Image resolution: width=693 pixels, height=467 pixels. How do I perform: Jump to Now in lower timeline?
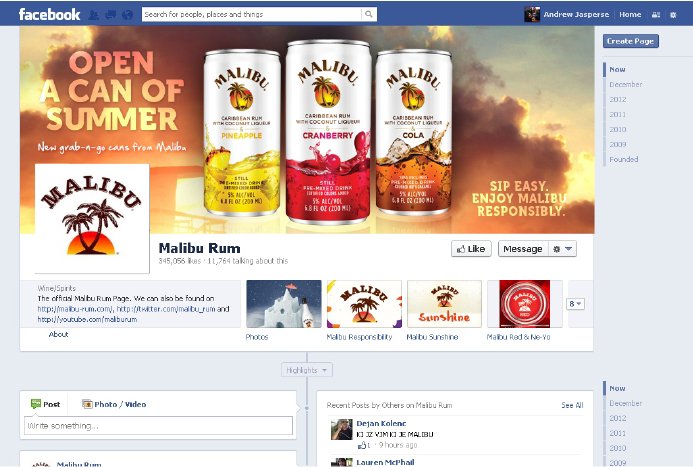click(x=617, y=388)
